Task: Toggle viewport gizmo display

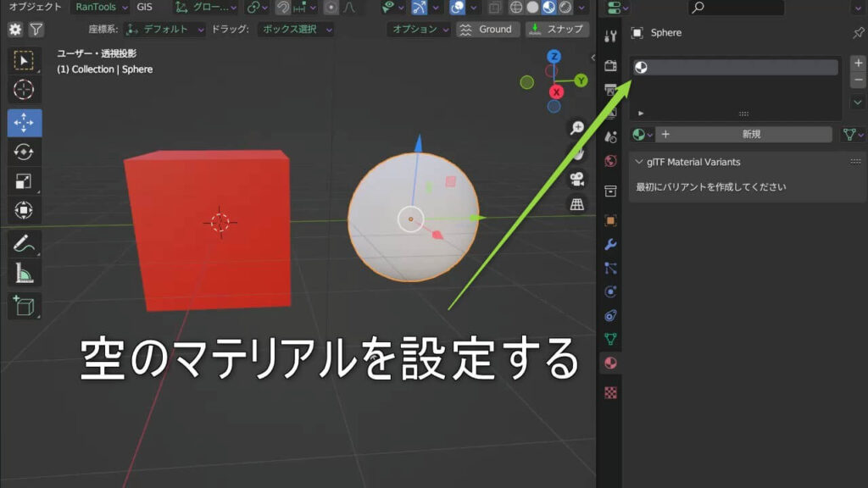Action: pyautogui.click(x=420, y=7)
